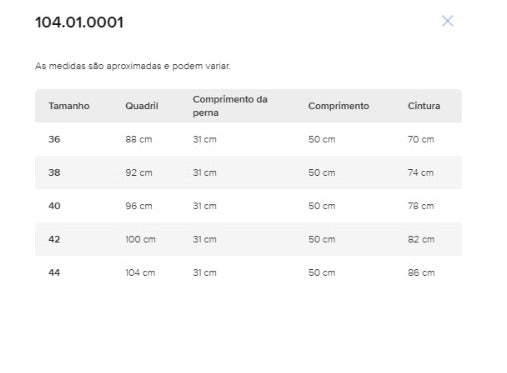The height and width of the screenshot is (373, 507).
Task: Select size 42 in the Tamanho column
Action: click(x=54, y=239)
